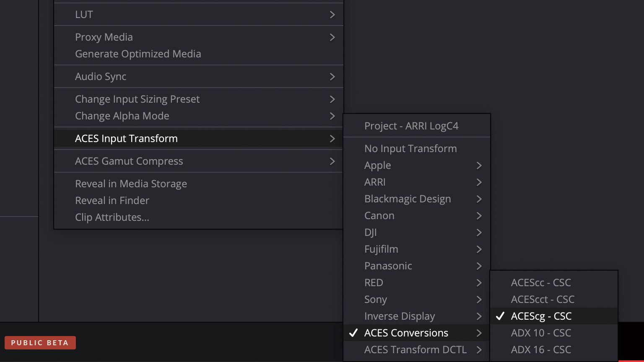Select No Input Transform
The width and height of the screenshot is (644, 362).
[x=417, y=149]
